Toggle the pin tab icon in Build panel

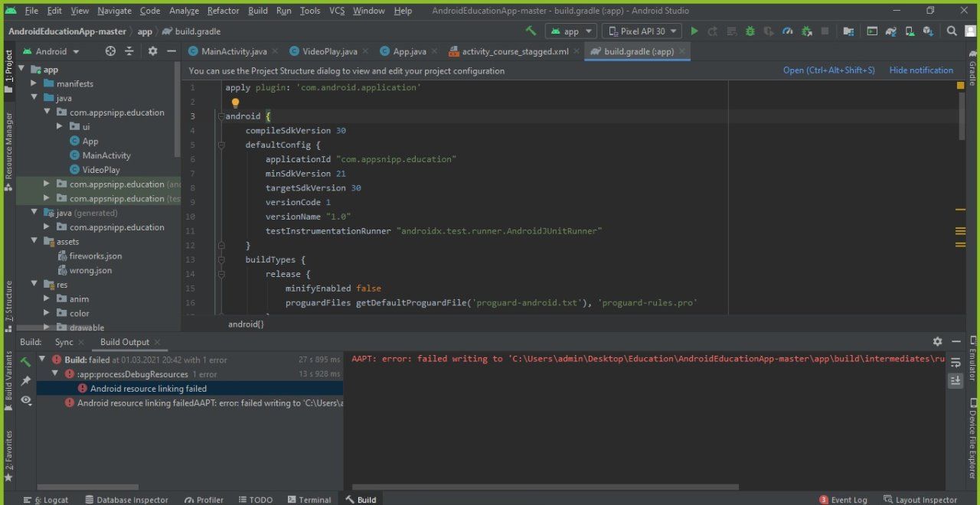(26, 380)
